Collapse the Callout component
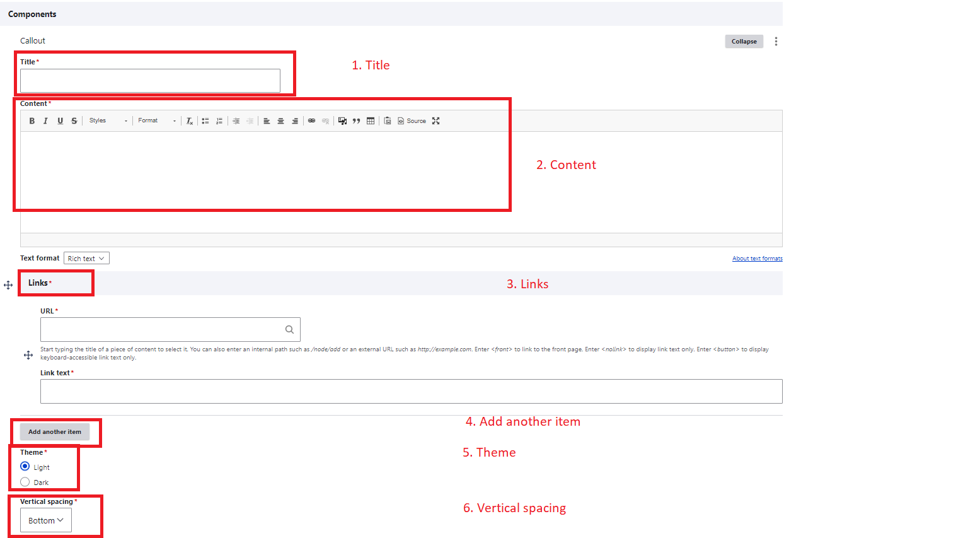The width and height of the screenshot is (980, 538). tap(744, 42)
